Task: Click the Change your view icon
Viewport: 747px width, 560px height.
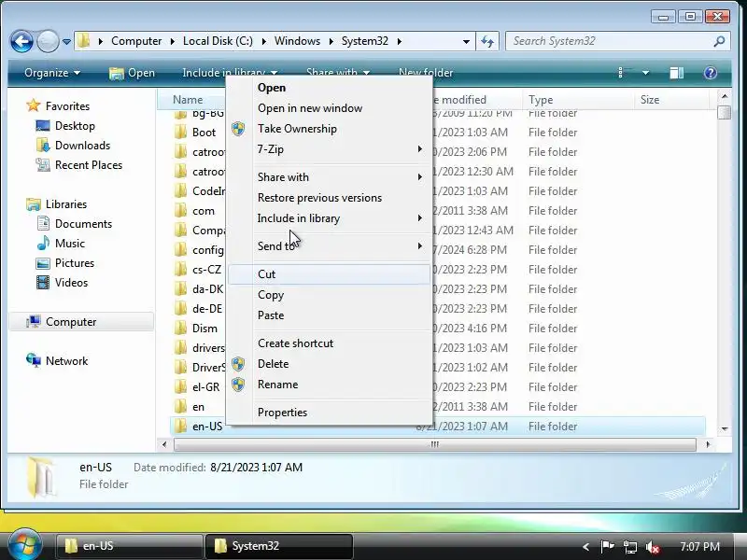Action: (x=621, y=73)
